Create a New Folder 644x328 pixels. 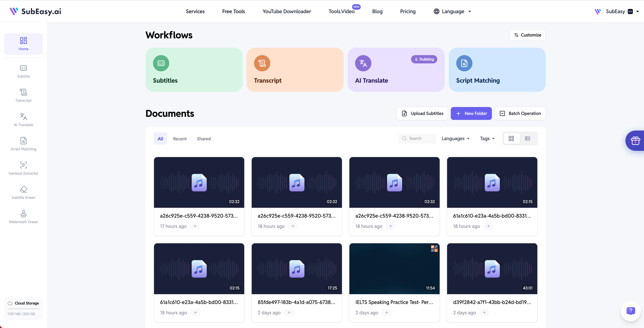[471, 113]
